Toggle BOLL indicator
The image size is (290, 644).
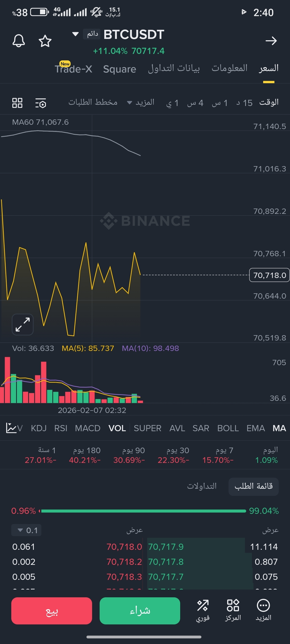228,428
